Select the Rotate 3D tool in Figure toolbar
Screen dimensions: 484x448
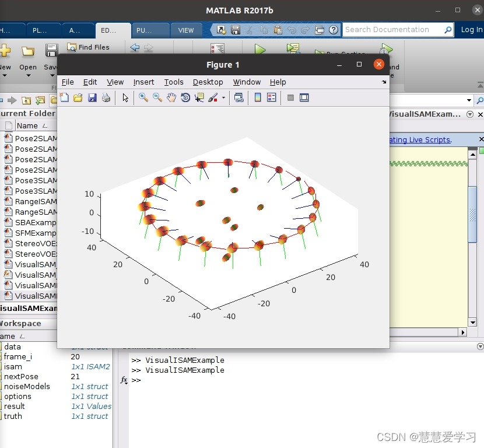[185, 97]
